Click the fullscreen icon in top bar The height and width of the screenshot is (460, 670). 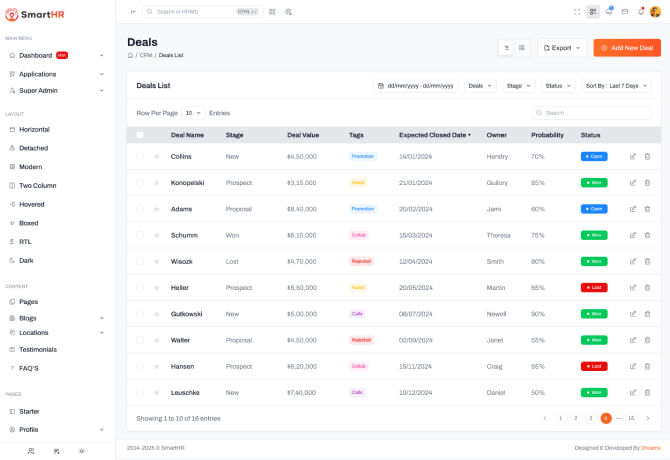[577, 11]
